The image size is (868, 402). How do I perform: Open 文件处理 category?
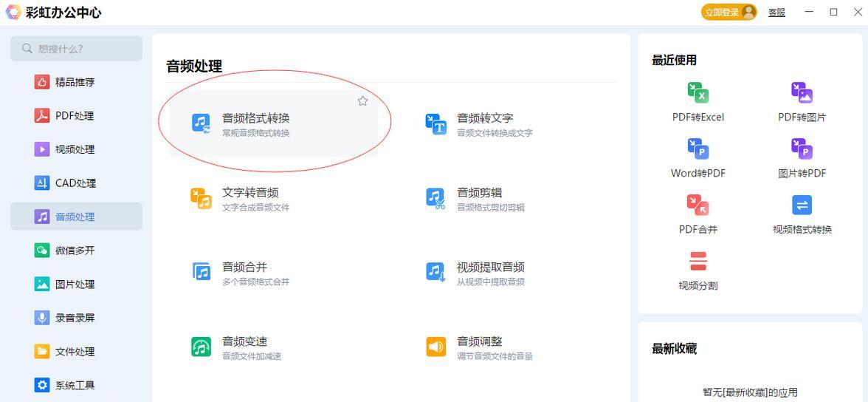click(77, 352)
